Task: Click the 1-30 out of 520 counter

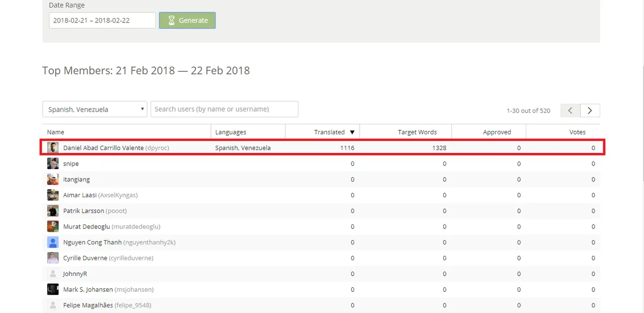Action: 528,111
